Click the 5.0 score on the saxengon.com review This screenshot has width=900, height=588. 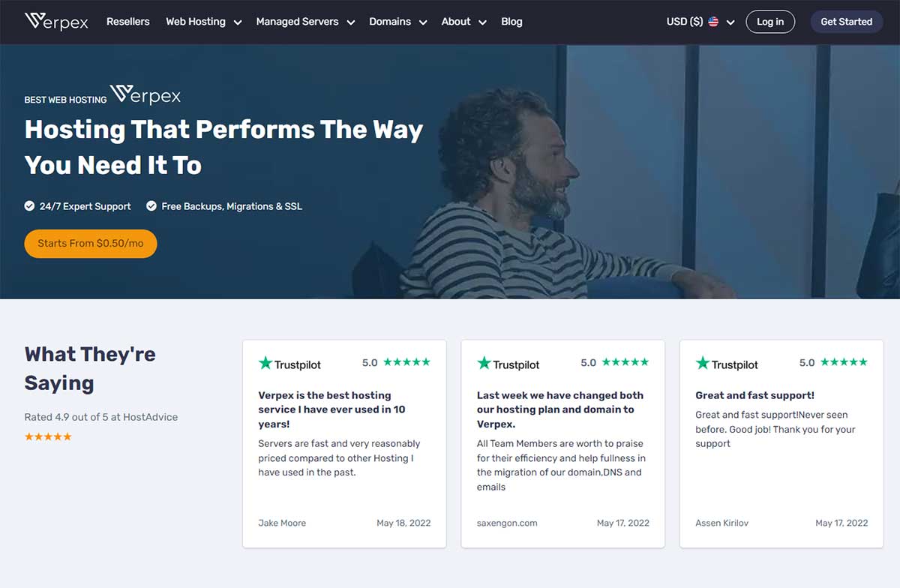click(588, 363)
